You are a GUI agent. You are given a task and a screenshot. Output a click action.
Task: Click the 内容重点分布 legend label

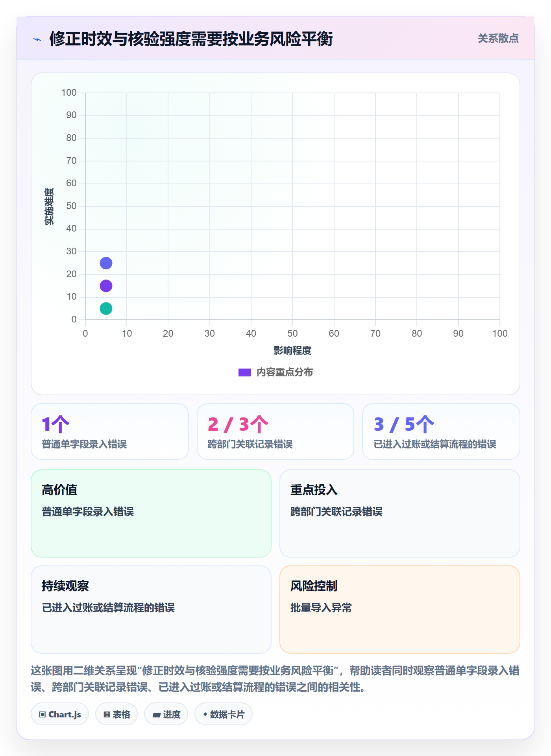pos(285,372)
